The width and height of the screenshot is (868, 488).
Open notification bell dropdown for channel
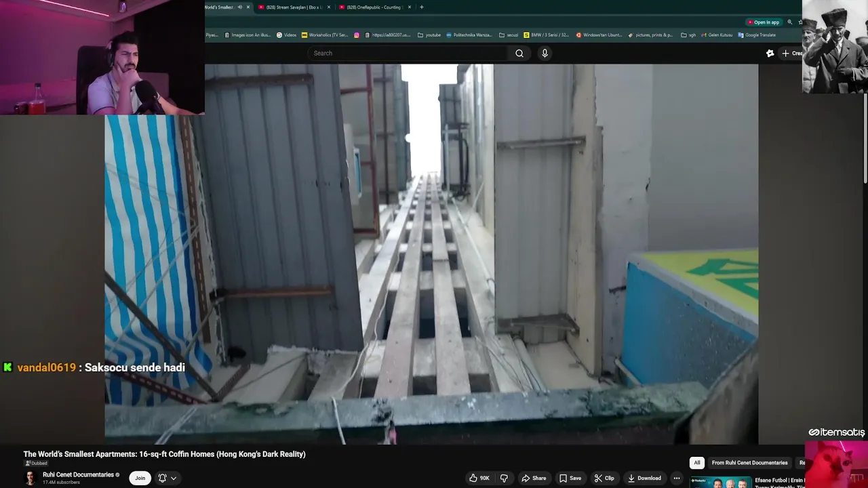(167, 478)
